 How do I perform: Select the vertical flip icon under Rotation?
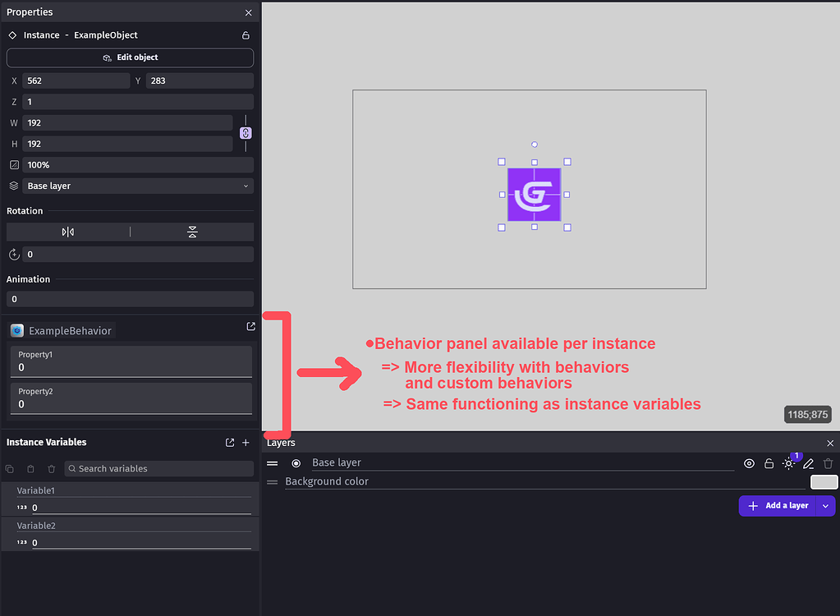pyautogui.click(x=193, y=232)
